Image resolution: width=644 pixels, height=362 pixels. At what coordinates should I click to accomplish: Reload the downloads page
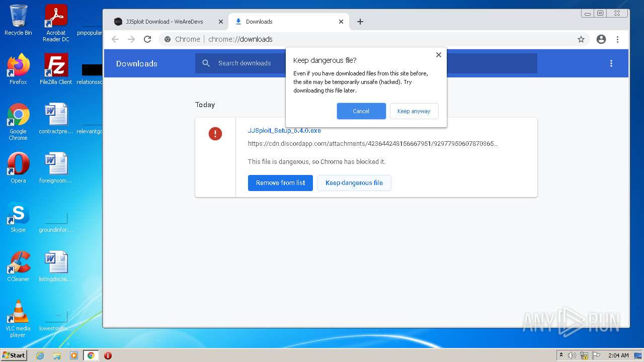(147, 39)
